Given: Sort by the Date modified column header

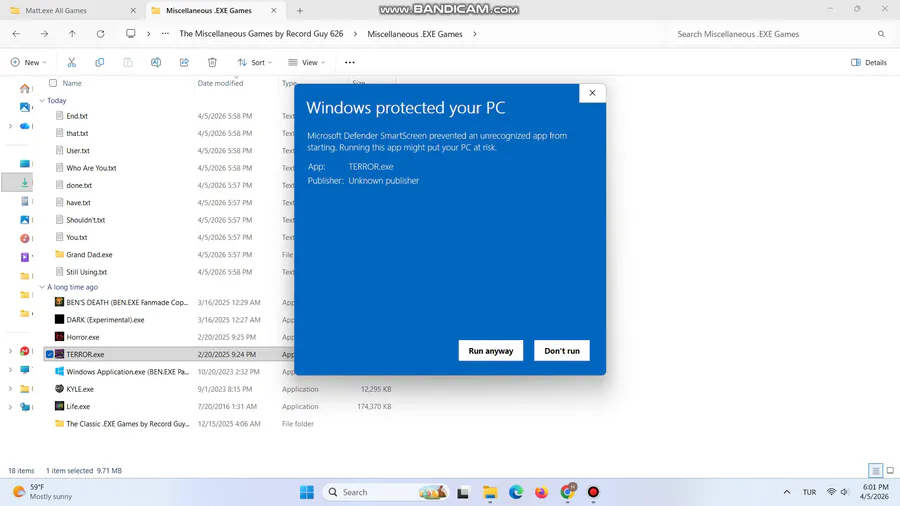Looking at the screenshot, I should click(x=220, y=83).
